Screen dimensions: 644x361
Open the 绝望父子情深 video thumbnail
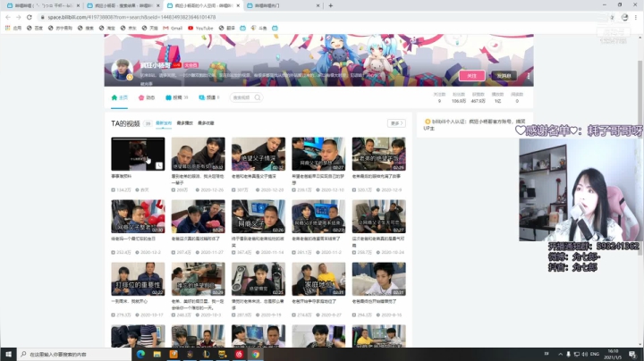coord(258,154)
